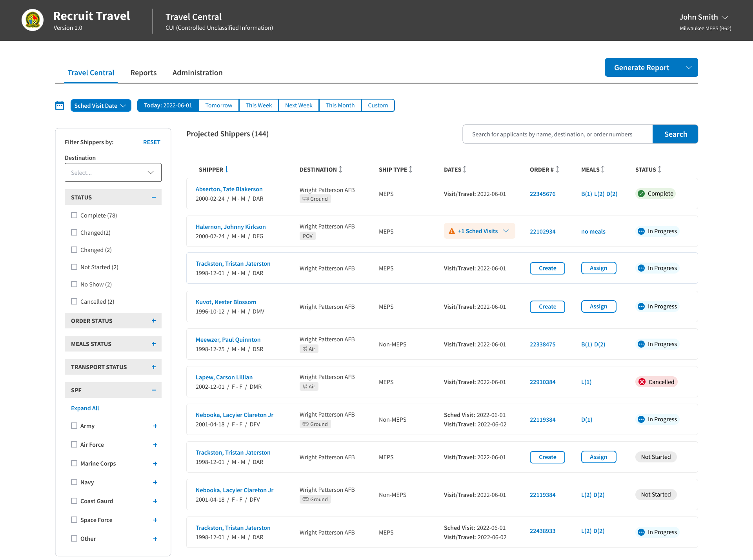Check the Complete (78) status filter
Screen dimensions: 753x560
click(x=74, y=215)
